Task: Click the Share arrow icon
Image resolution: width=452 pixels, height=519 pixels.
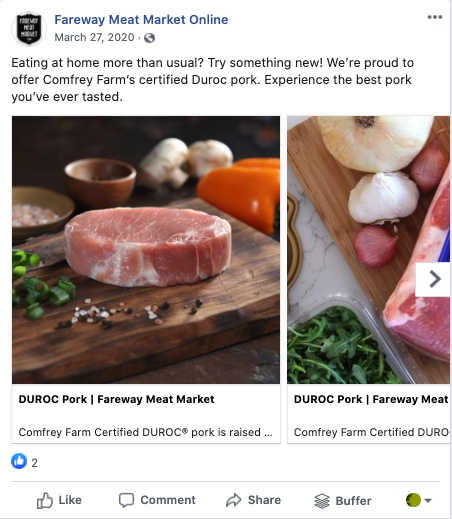Action: pyautogui.click(x=233, y=500)
